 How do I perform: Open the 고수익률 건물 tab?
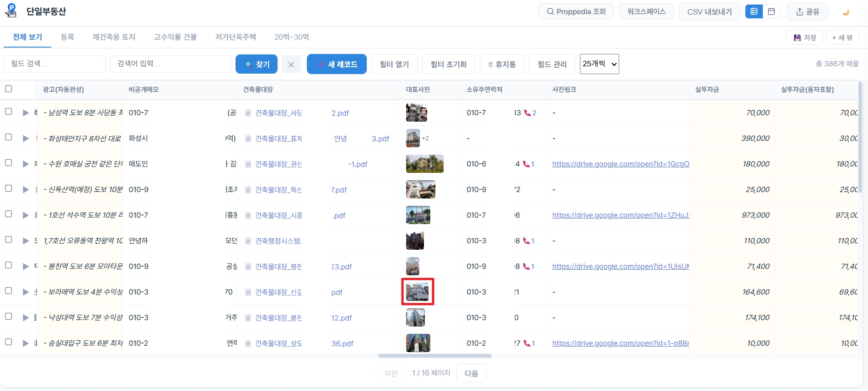(x=175, y=37)
